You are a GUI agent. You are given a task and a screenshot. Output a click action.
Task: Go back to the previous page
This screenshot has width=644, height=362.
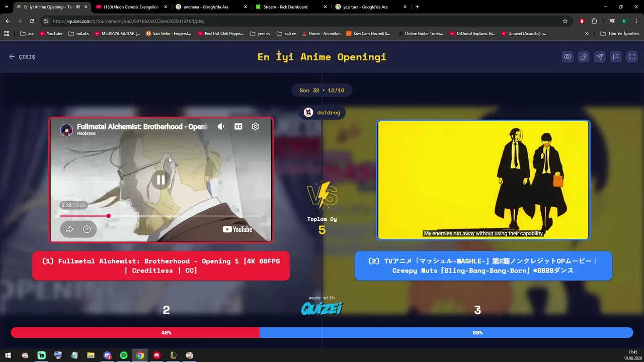click(8, 21)
